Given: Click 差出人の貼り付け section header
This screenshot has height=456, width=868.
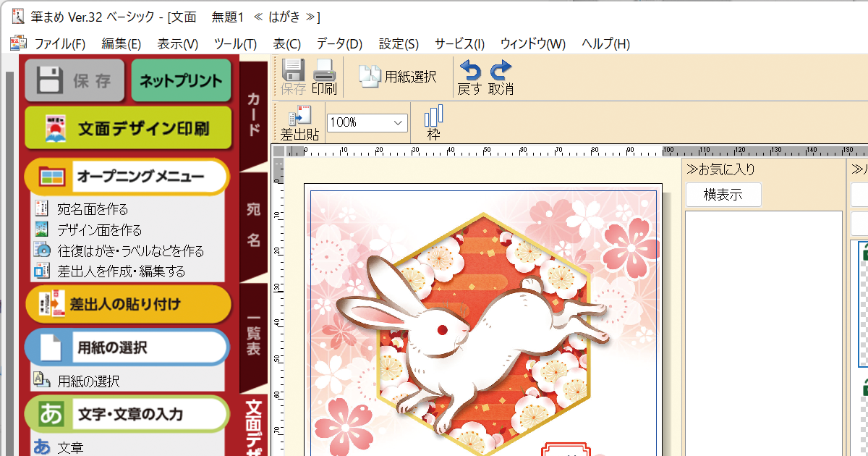Looking at the screenshot, I should click(128, 304).
